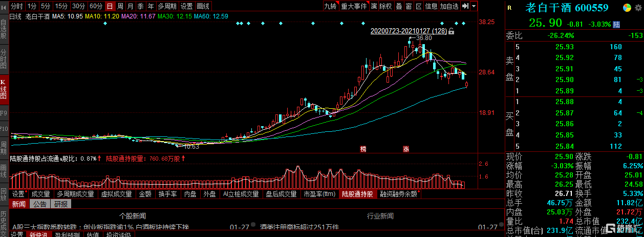The image size is (644, 237).
Task: Click the 区 range statistics button
Action: [x=419, y=6]
